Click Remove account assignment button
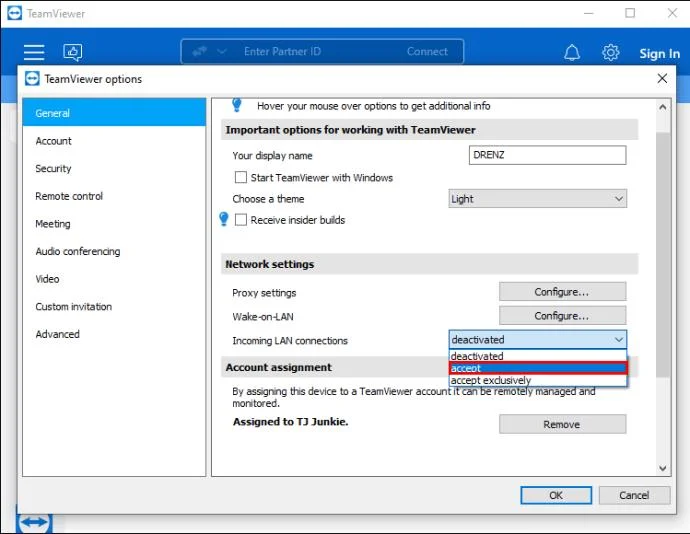The image size is (690, 534). point(562,424)
